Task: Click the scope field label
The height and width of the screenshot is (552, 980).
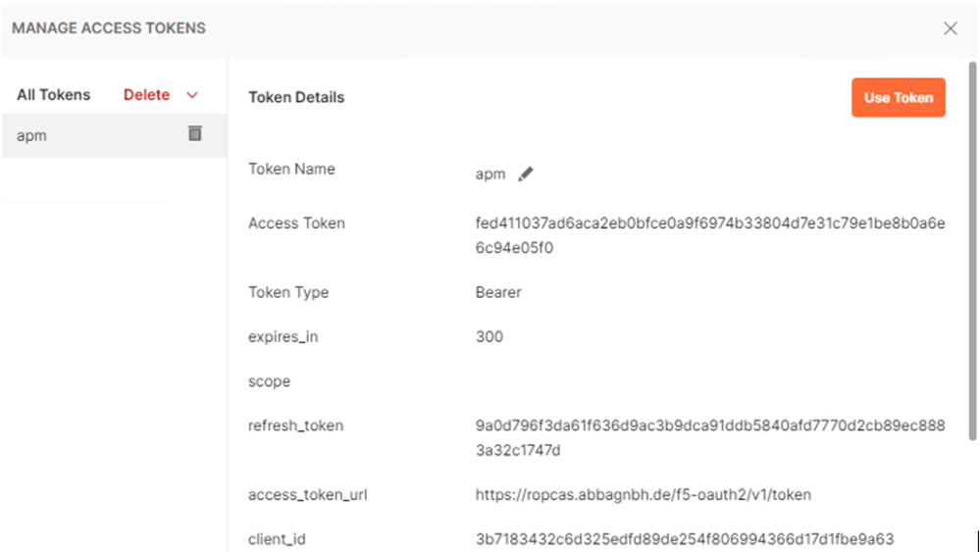Action: tap(269, 381)
